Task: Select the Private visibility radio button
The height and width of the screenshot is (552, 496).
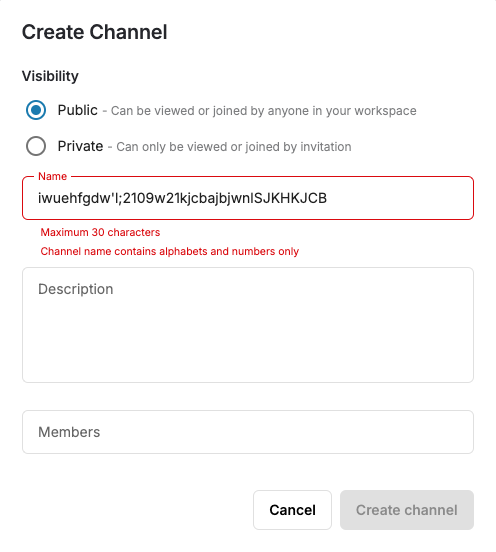Action: click(x=36, y=146)
